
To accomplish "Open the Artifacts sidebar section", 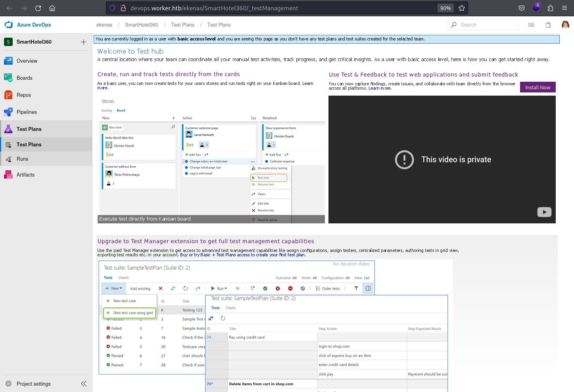I will [46, 175].
